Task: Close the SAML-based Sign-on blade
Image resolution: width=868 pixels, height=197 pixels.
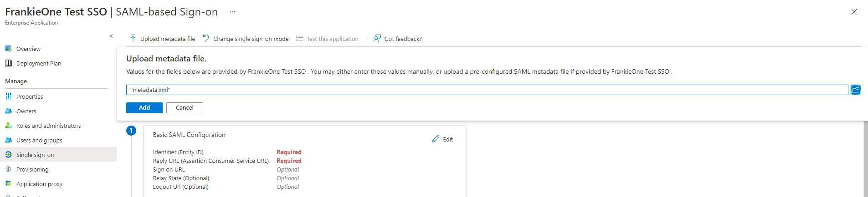Action: click(854, 12)
